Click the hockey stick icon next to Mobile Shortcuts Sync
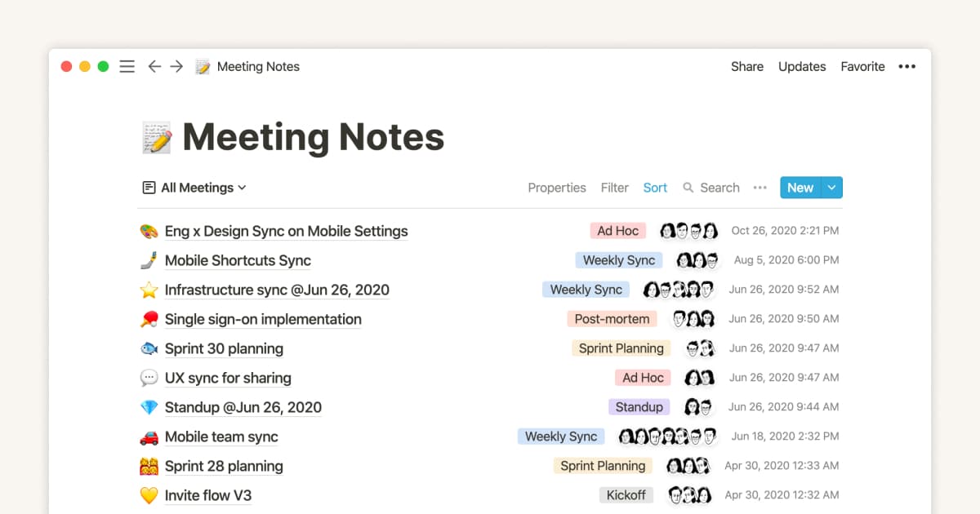Screen dimensions: 980x514 pos(148,260)
